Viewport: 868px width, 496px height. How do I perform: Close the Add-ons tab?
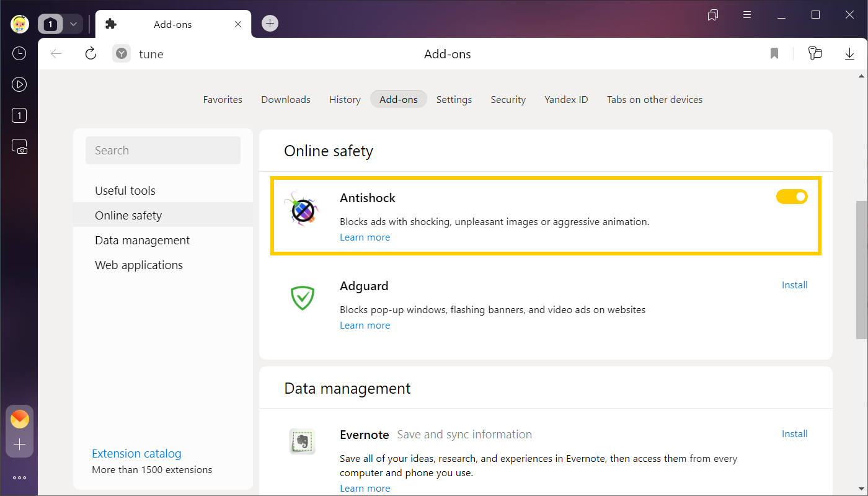click(x=238, y=24)
